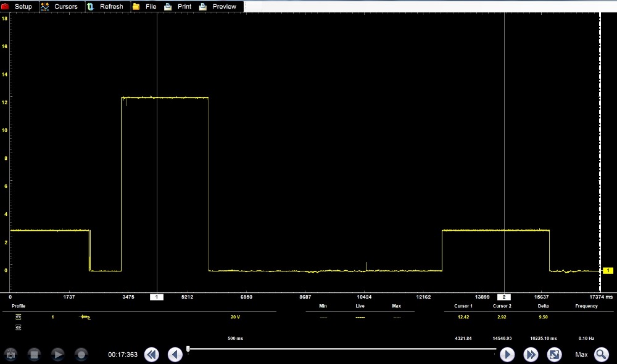Click the Refresh toolbar button
Image resolution: width=617 pixels, height=364 pixels.
[106, 6]
